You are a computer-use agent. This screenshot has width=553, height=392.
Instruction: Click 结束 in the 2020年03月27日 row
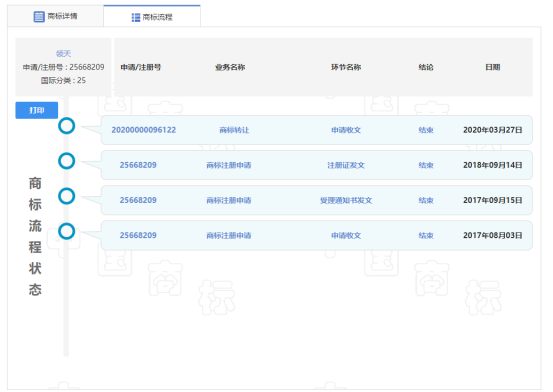point(426,130)
